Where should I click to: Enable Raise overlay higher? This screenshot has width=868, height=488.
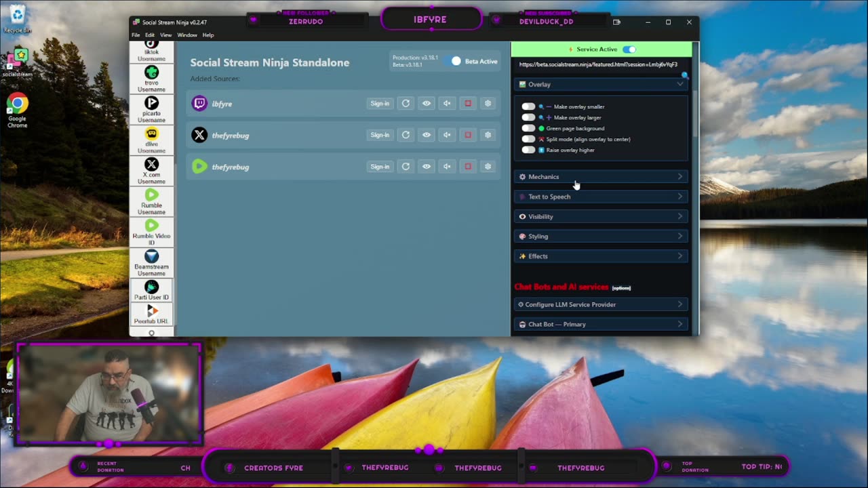(528, 150)
